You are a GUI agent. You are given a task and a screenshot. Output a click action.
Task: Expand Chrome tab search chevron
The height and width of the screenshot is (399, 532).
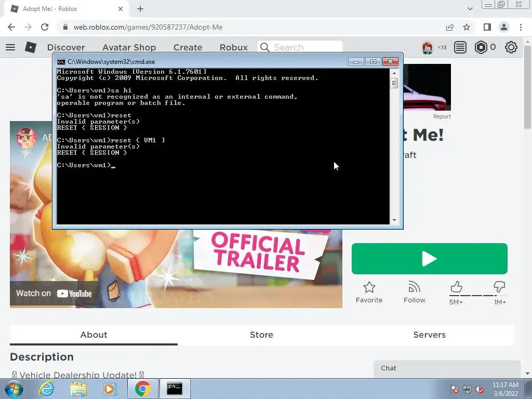tap(470, 9)
